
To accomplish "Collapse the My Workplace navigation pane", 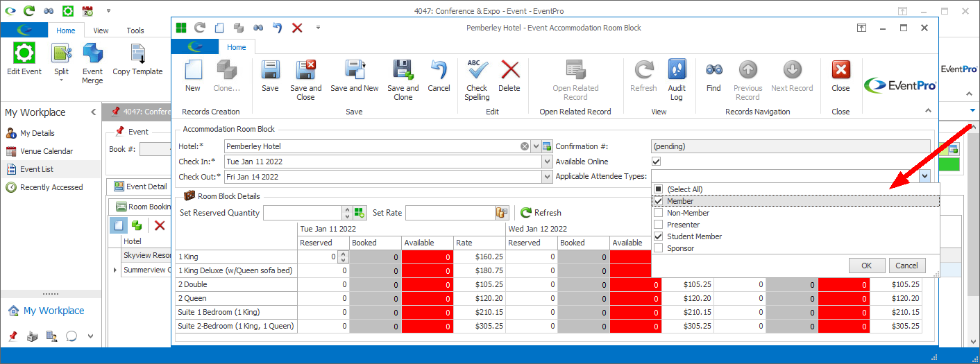I will 94,112.
